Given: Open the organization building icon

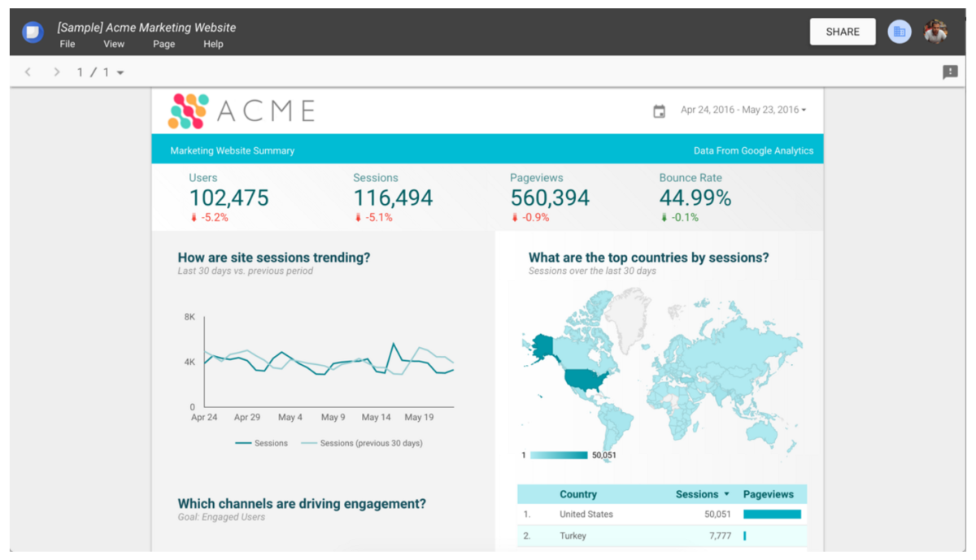Looking at the screenshot, I should [x=899, y=32].
